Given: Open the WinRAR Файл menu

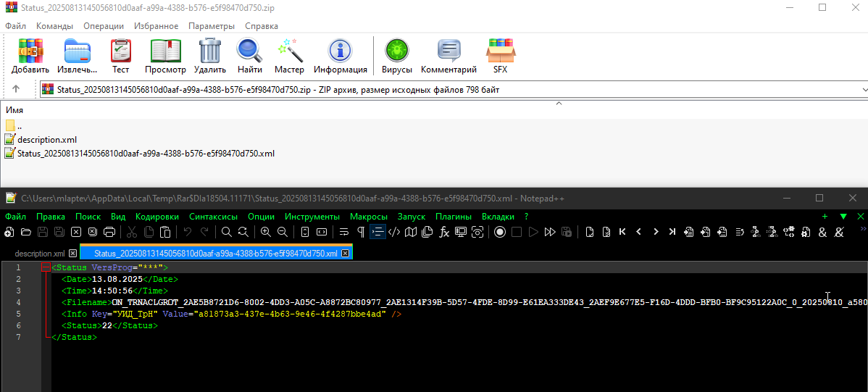Looking at the screenshot, I should 16,26.
